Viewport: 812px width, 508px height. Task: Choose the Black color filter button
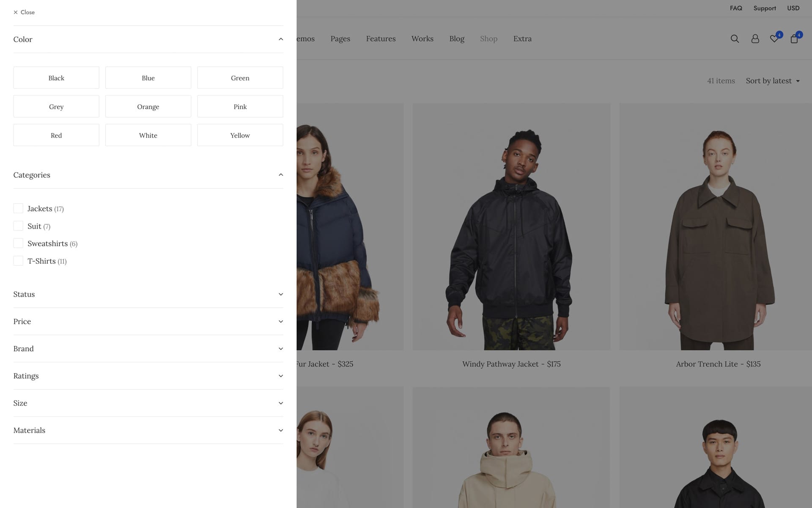(56, 77)
